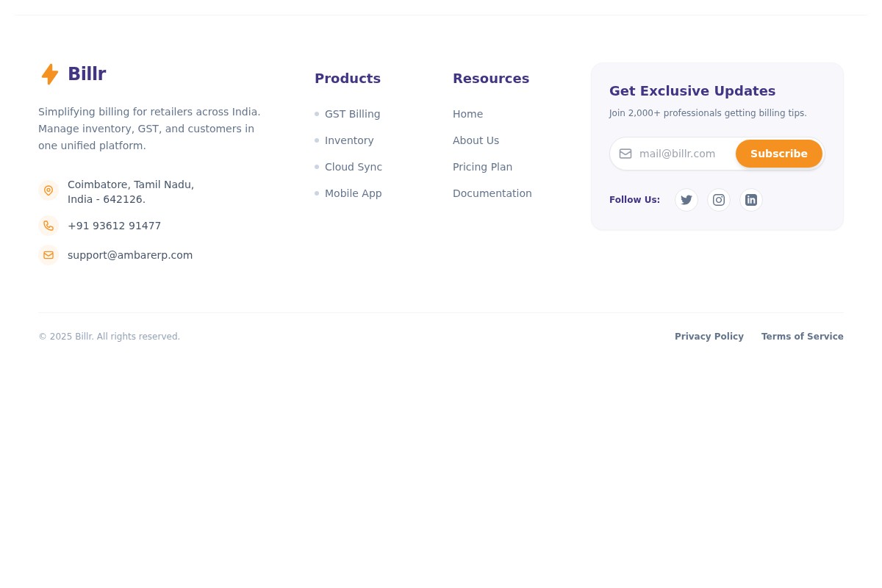Click the mail icon inside the subscribe field
882x588 pixels.
click(x=625, y=154)
